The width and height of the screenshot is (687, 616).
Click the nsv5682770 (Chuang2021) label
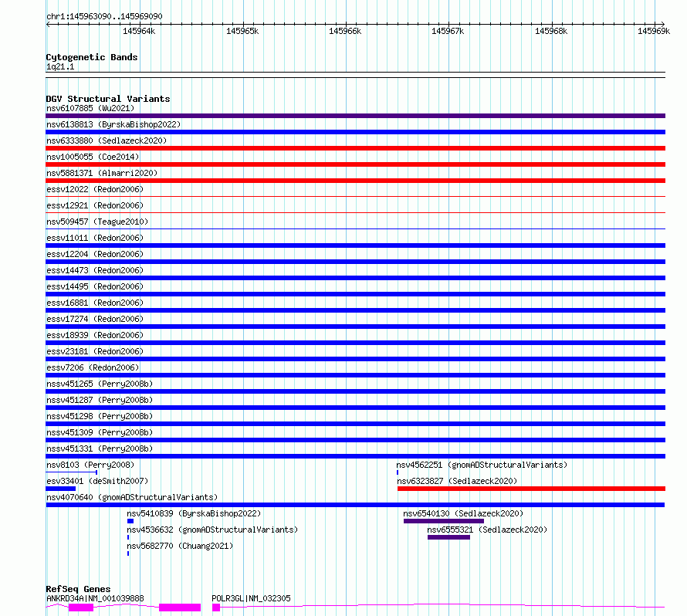coord(180,546)
